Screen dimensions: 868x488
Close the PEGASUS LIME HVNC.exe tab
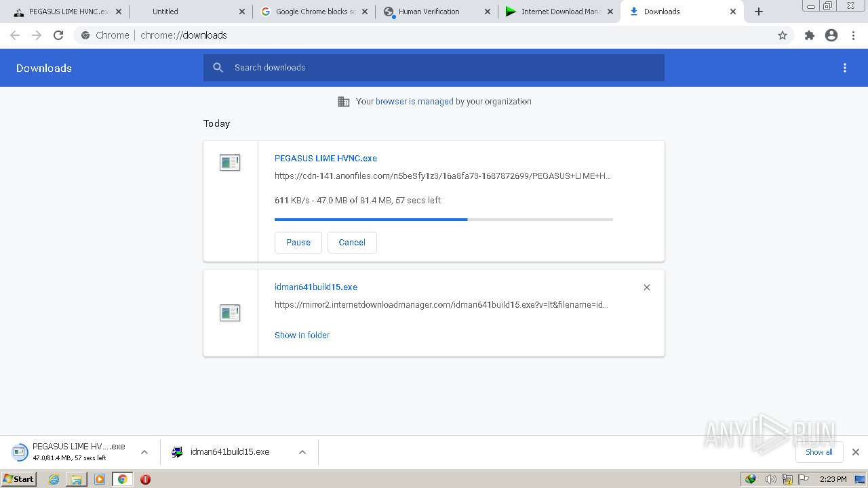pyautogui.click(x=119, y=12)
